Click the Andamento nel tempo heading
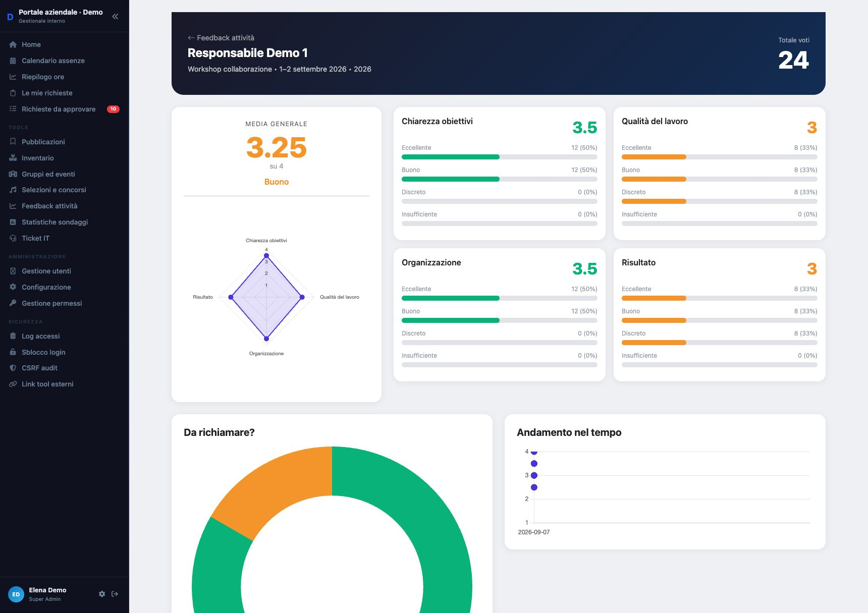Screen dimensions: 868x613 click(x=569, y=432)
